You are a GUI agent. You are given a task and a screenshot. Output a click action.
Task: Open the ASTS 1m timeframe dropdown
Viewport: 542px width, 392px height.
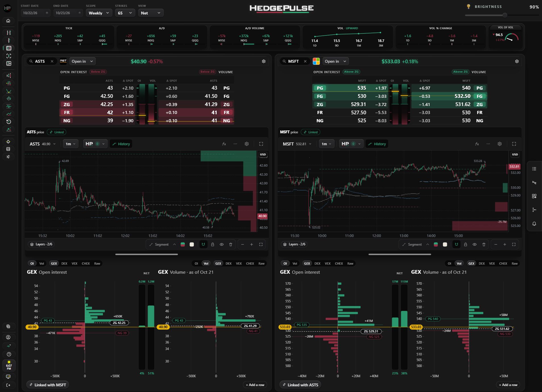[70, 144]
